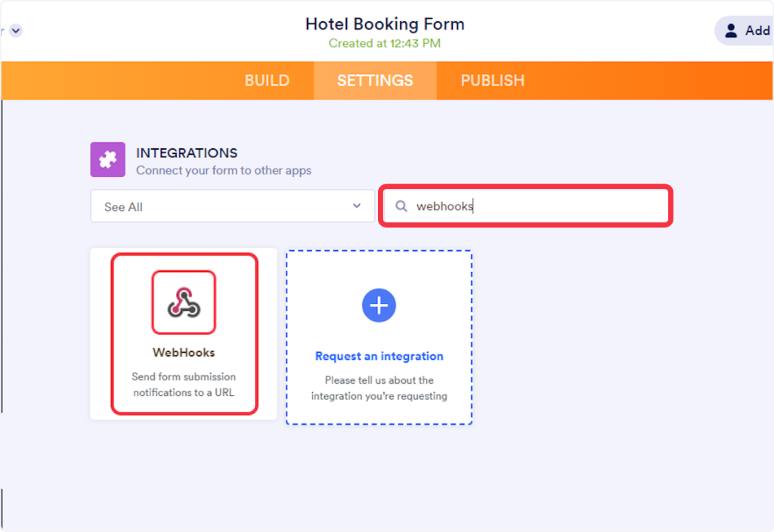Click the purple Integrations puzzle icon
The width and height of the screenshot is (774, 532).
[x=107, y=159]
